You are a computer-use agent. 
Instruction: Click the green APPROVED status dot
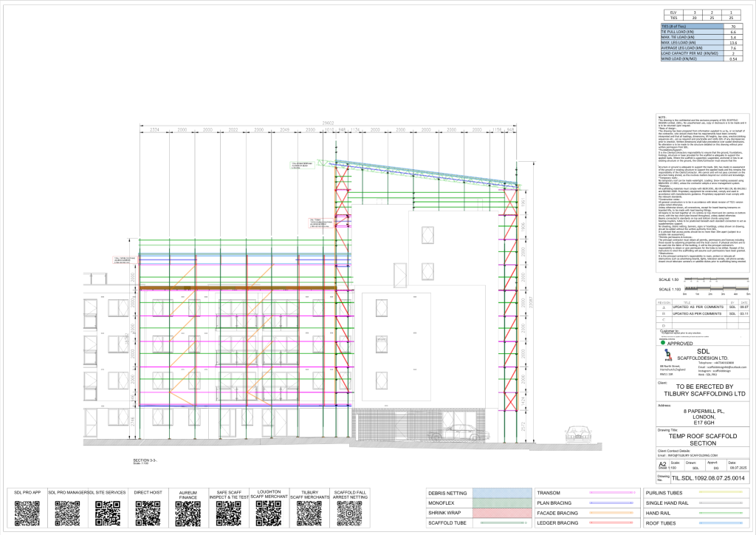point(664,343)
